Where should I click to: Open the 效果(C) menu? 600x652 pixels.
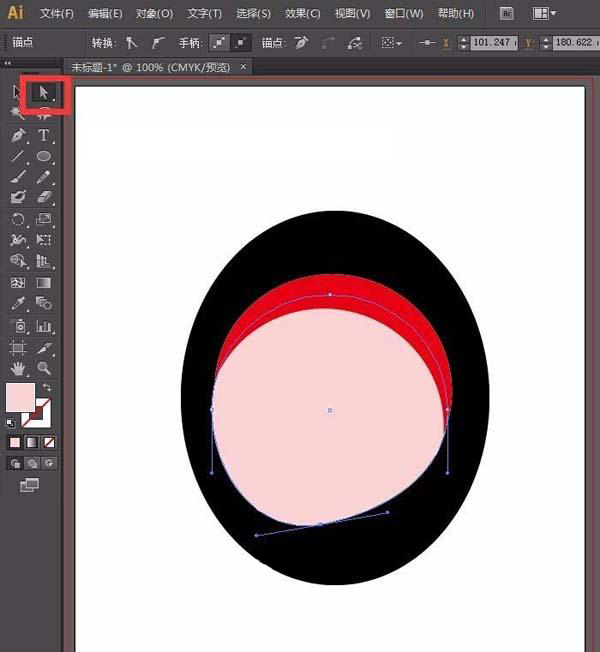pos(302,14)
